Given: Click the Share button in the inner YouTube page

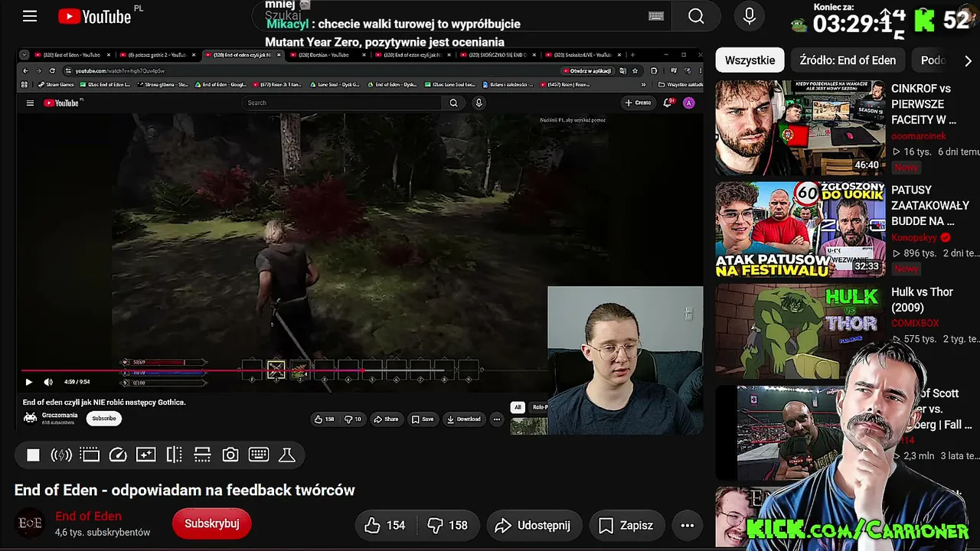Looking at the screenshot, I should [386, 419].
